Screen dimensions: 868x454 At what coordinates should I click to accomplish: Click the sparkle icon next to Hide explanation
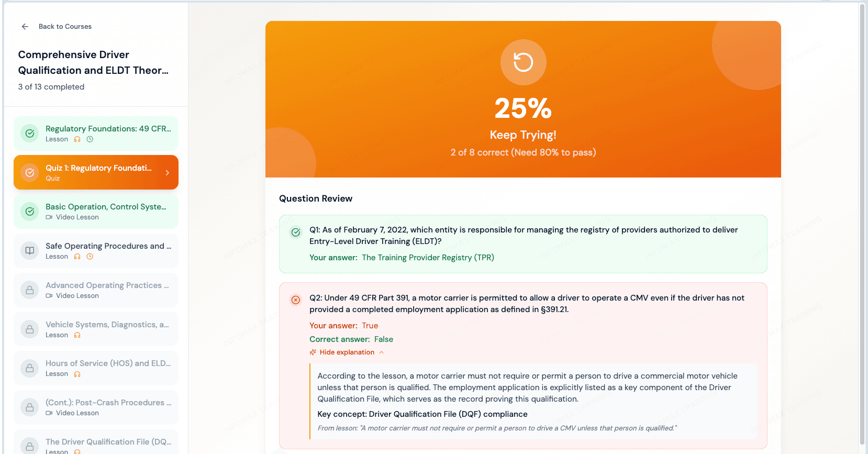[313, 352]
